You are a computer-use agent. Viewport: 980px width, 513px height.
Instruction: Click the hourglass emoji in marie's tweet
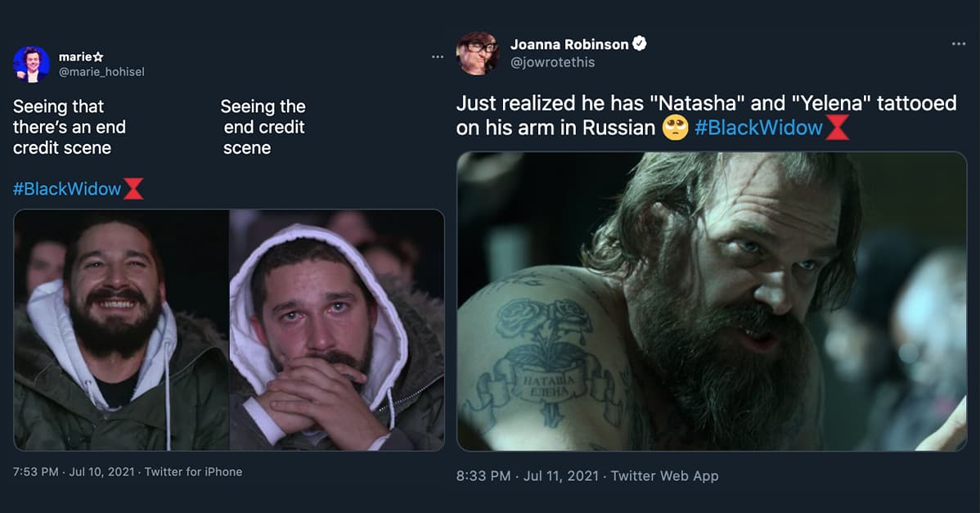[x=133, y=190]
